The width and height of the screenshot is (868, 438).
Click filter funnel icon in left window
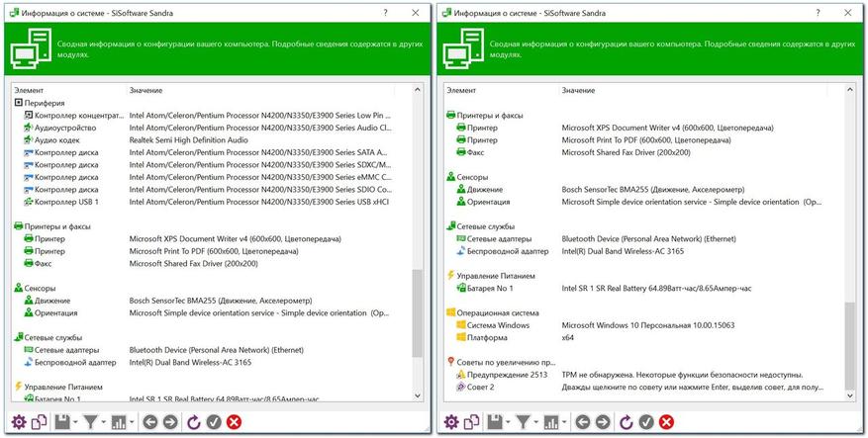point(90,422)
